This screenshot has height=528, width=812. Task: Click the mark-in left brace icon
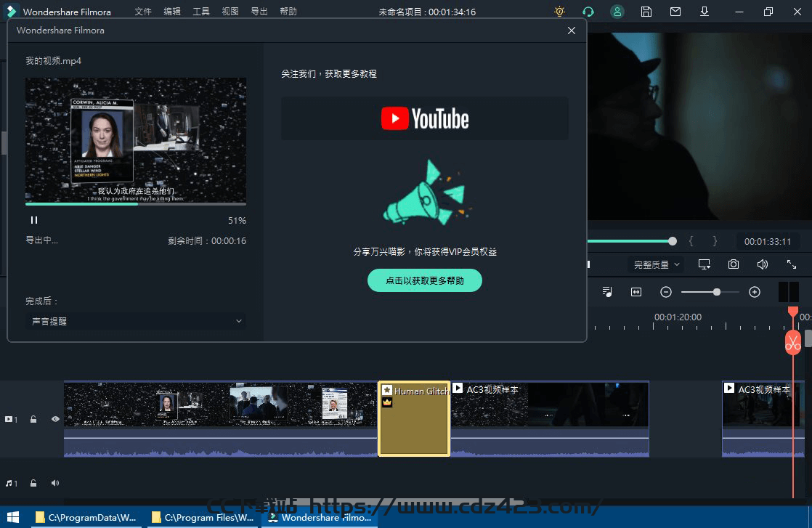(x=691, y=241)
